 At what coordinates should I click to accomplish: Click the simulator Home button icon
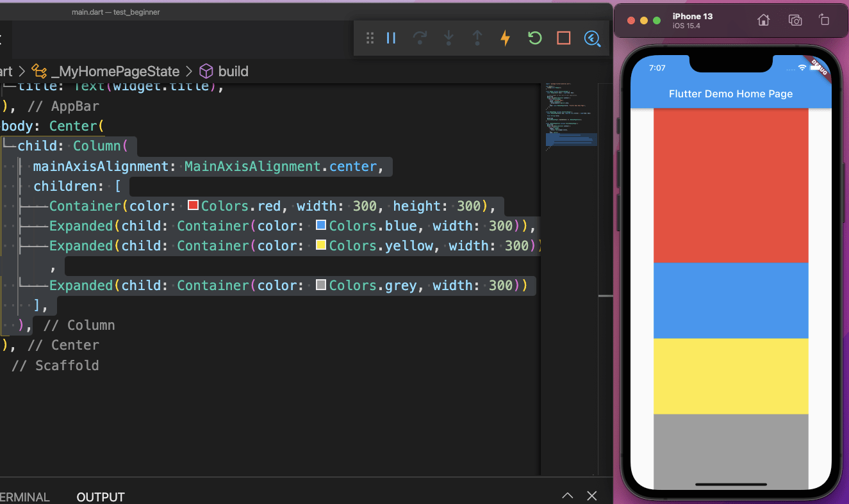pyautogui.click(x=764, y=20)
